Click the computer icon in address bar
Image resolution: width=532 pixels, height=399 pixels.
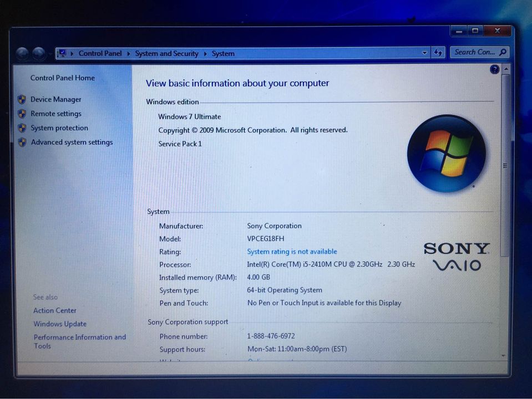pos(62,53)
